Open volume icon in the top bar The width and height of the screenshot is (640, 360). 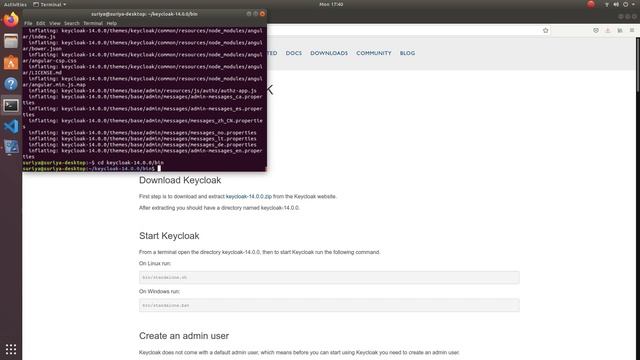pyautogui.click(x=616, y=4)
